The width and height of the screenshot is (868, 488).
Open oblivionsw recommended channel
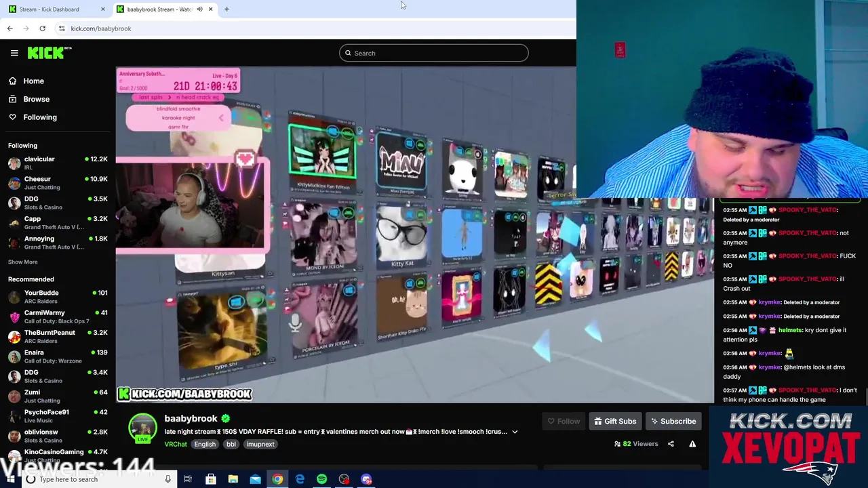pyautogui.click(x=58, y=436)
